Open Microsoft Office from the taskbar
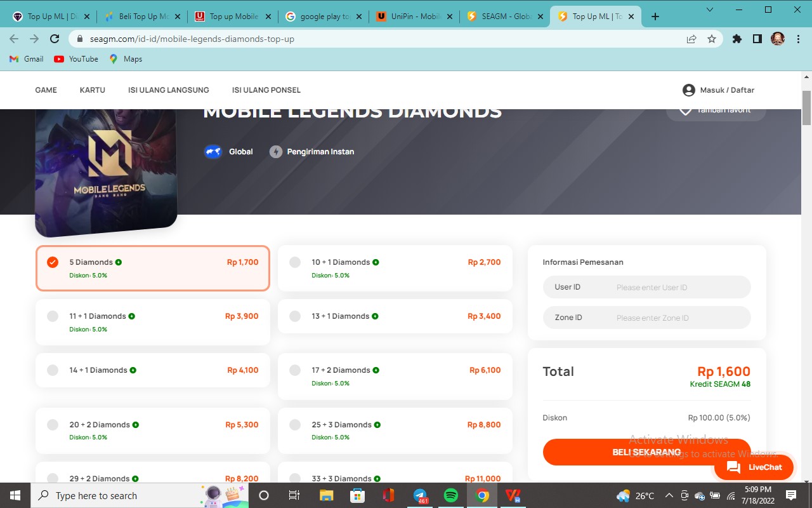The height and width of the screenshot is (508, 812). (x=389, y=495)
